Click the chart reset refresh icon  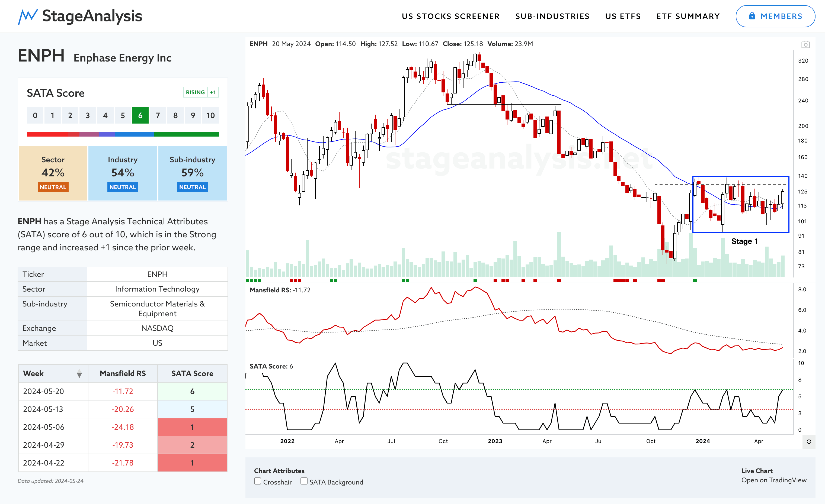pyautogui.click(x=809, y=442)
